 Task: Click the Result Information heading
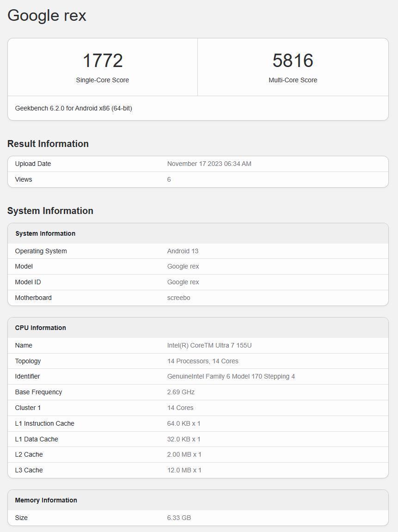[48, 144]
